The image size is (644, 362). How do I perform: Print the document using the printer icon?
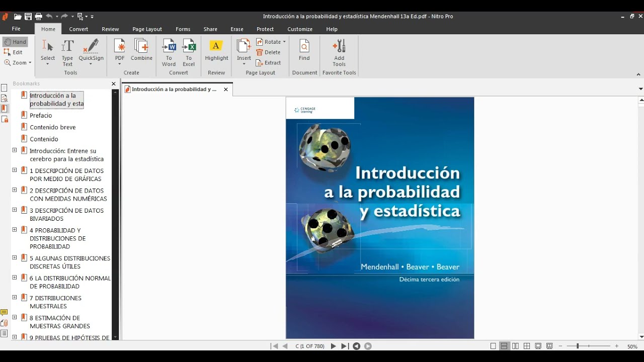pyautogui.click(x=38, y=17)
